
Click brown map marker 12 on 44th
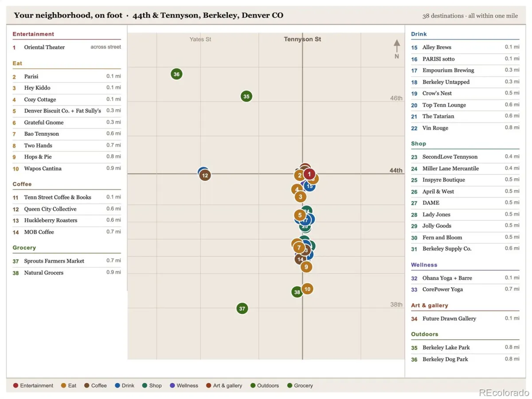[205, 176]
